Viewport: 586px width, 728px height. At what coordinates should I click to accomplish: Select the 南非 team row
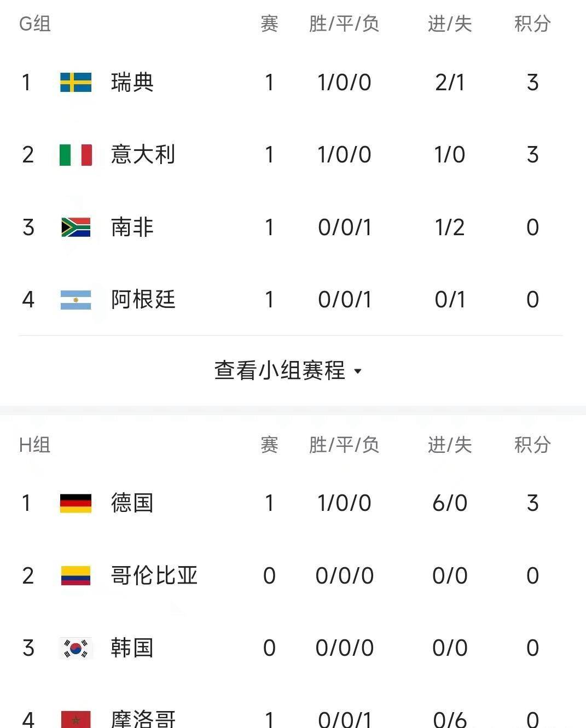click(x=291, y=228)
